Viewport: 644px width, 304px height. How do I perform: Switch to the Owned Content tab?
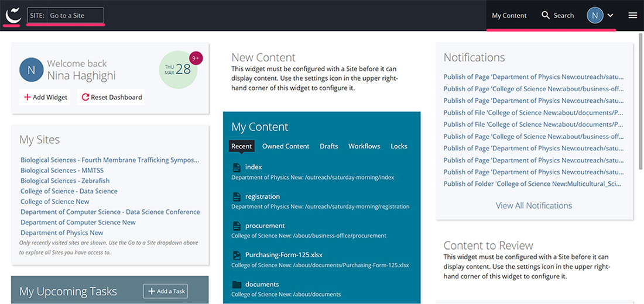pyautogui.click(x=286, y=146)
